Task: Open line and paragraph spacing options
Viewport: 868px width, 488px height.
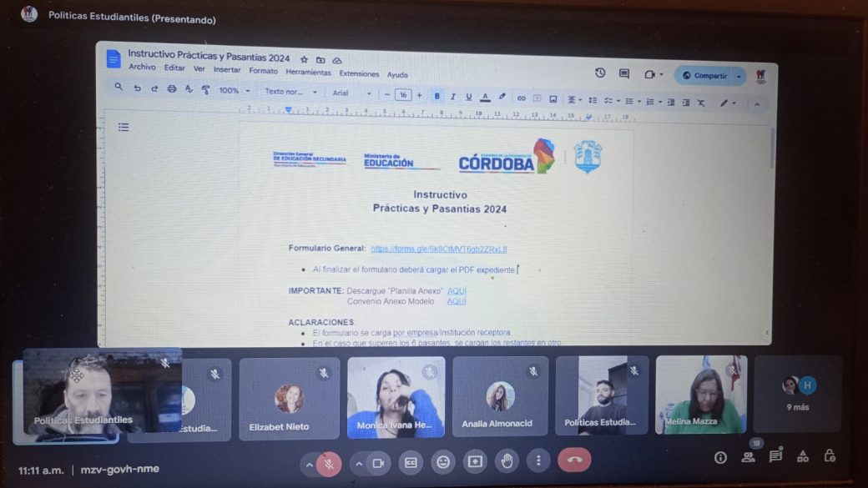Action: point(593,100)
